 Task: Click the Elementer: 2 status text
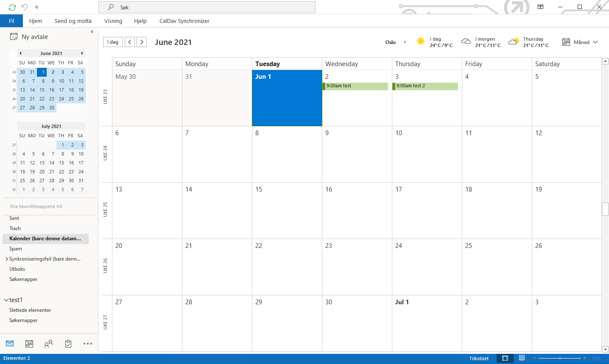pyautogui.click(x=17, y=358)
